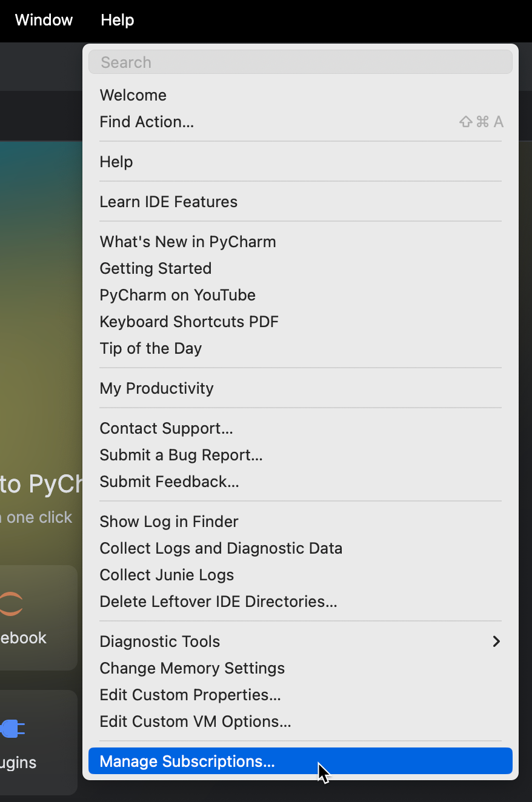The width and height of the screenshot is (532, 802).
Task: Expand the Diagnostic Tools submenu
Action: coord(160,641)
